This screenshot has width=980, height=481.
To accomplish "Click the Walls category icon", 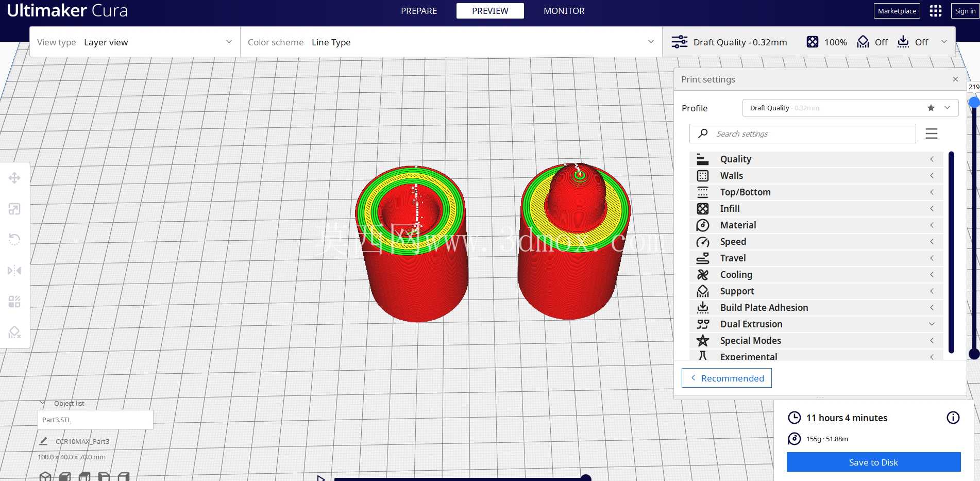I will (x=703, y=176).
